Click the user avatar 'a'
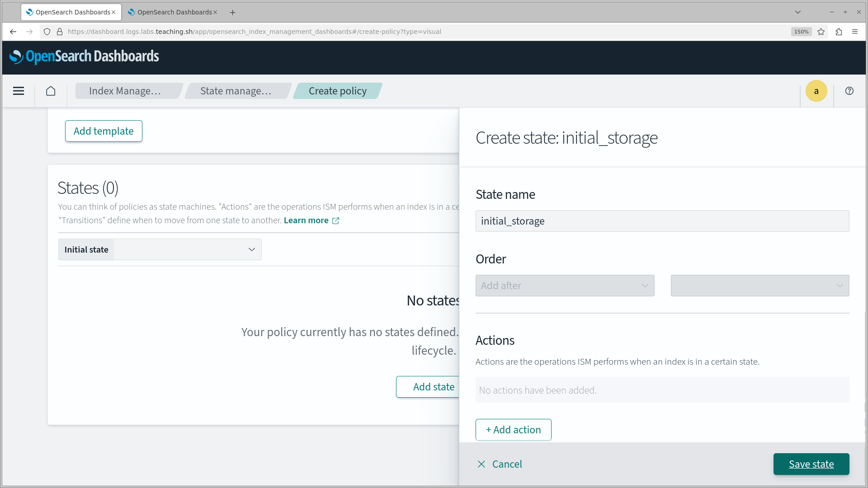 click(x=816, y=91)
